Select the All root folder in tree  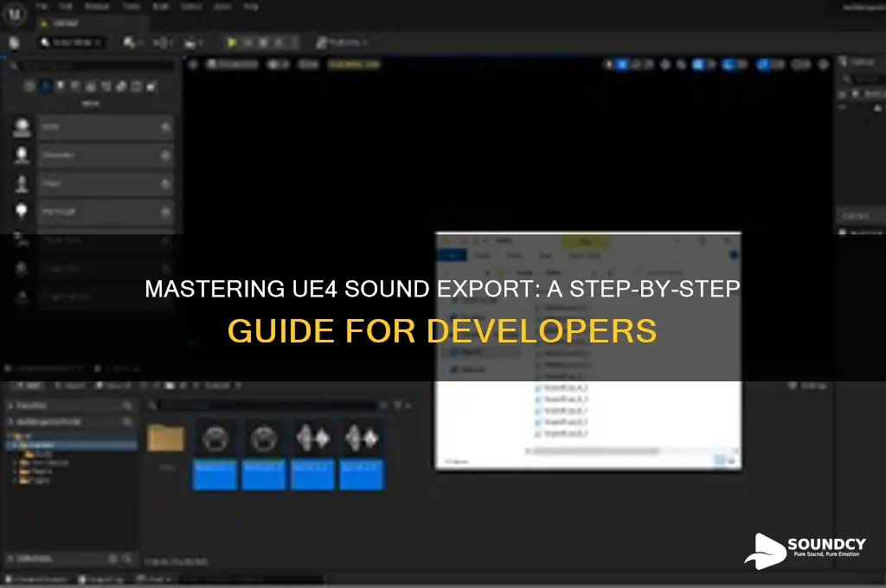coord(22,436)
